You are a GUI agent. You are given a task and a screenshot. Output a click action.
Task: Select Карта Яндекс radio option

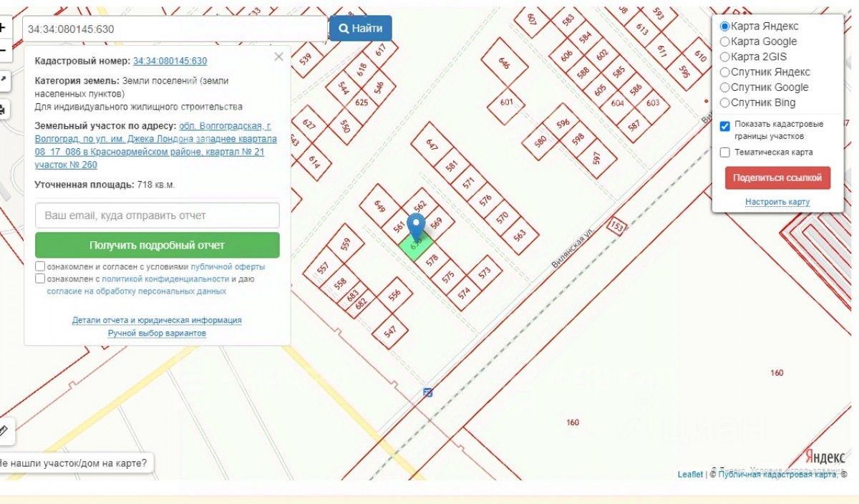[x=724, y=26]
